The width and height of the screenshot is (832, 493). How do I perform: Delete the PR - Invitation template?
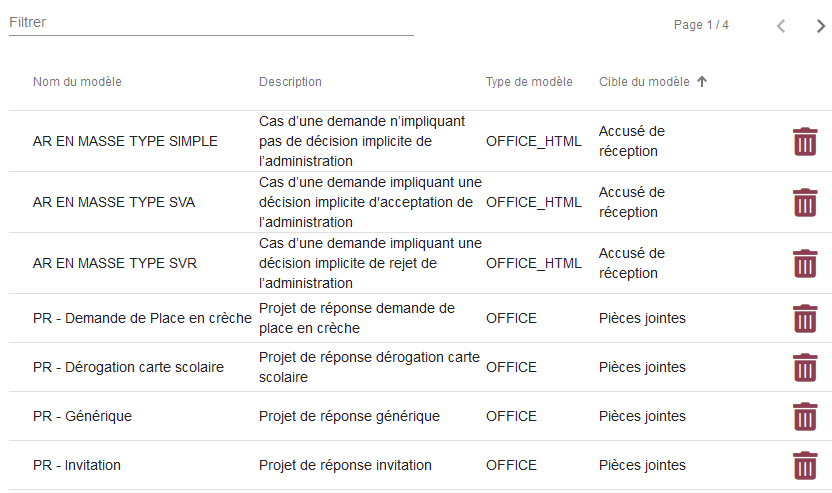pyautogui.click(x=804, y=466)
